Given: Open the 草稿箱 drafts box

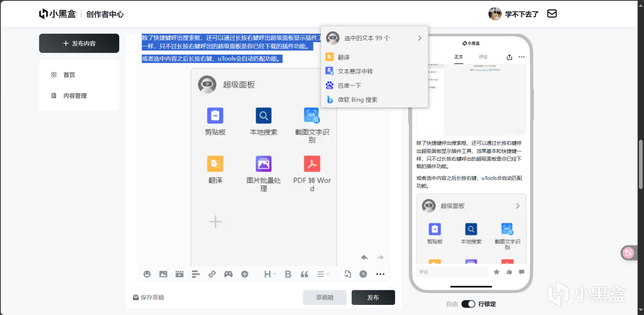Looking at the screenshot, I should [325, 297].
